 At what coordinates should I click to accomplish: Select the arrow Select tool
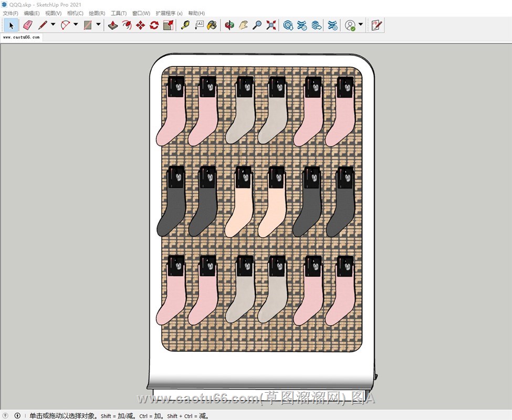(12, 25)
